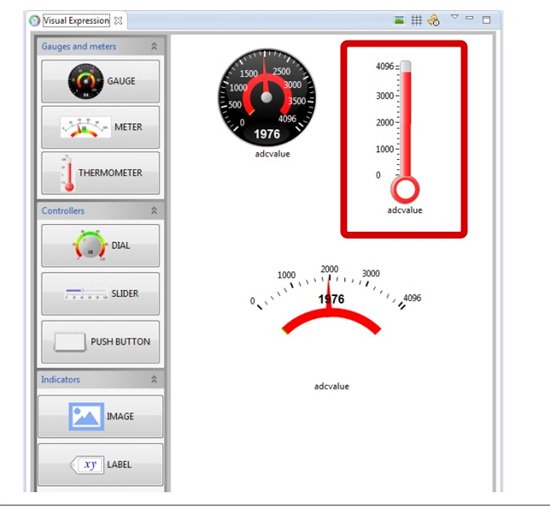Screen dimensions: 550x509
Task: Click the 4096 mark on thermometer scale
Action: [385, 66]
